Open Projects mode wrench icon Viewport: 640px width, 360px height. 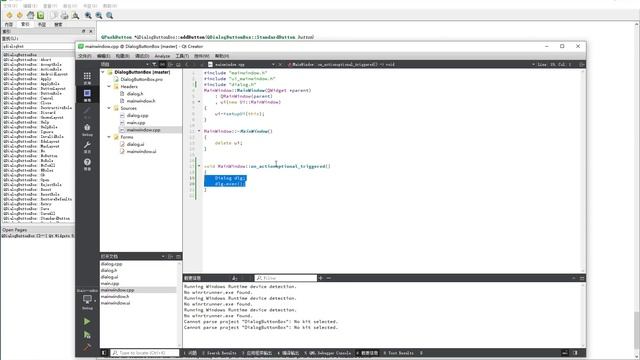pyautogui.click(x=87, y=147)
